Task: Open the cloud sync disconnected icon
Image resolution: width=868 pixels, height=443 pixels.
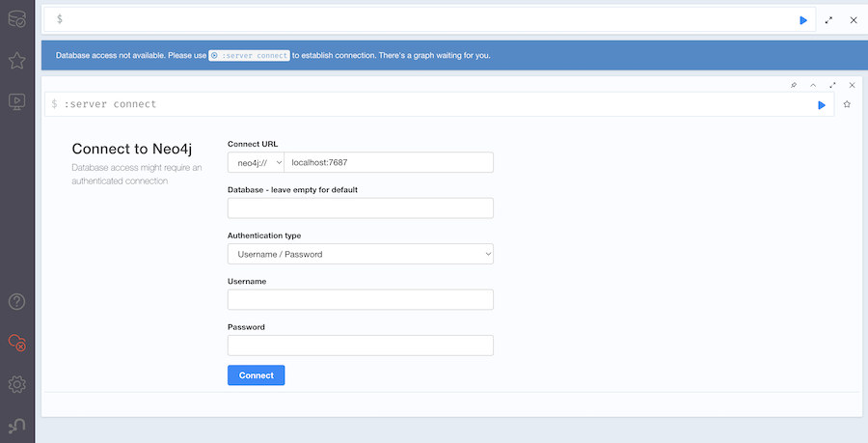Action: pos(16,343)
